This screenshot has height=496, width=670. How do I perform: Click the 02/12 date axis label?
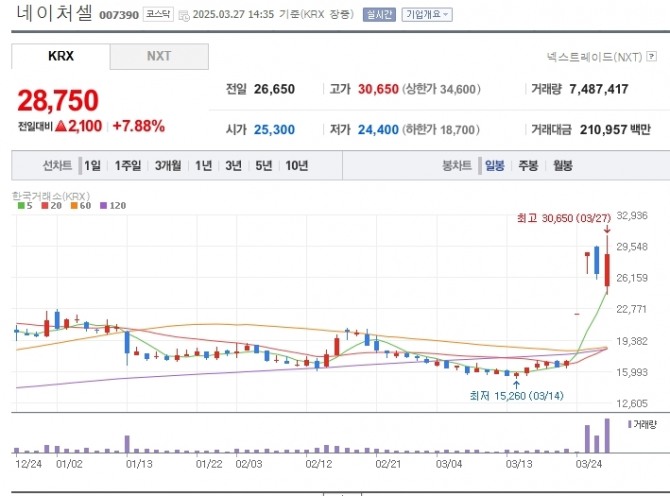tap(318, 464)
